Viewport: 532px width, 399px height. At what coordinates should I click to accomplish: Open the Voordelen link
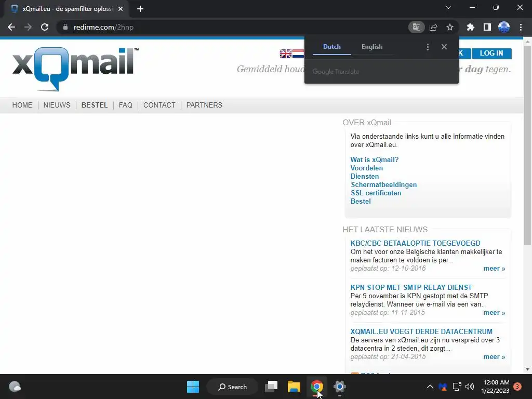coord(366,168)
